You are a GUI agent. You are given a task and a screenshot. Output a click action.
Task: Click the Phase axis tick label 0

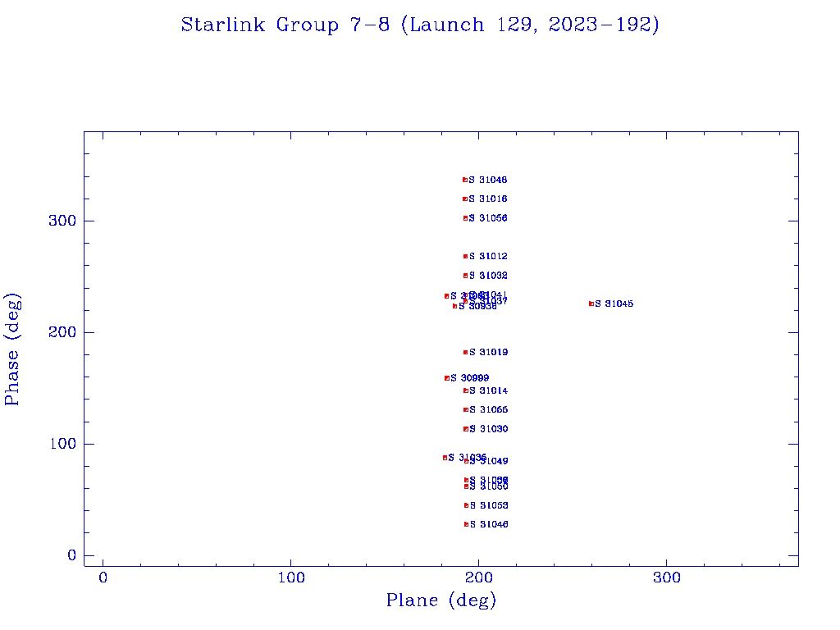pyautogui.click(x=72, y=555)
